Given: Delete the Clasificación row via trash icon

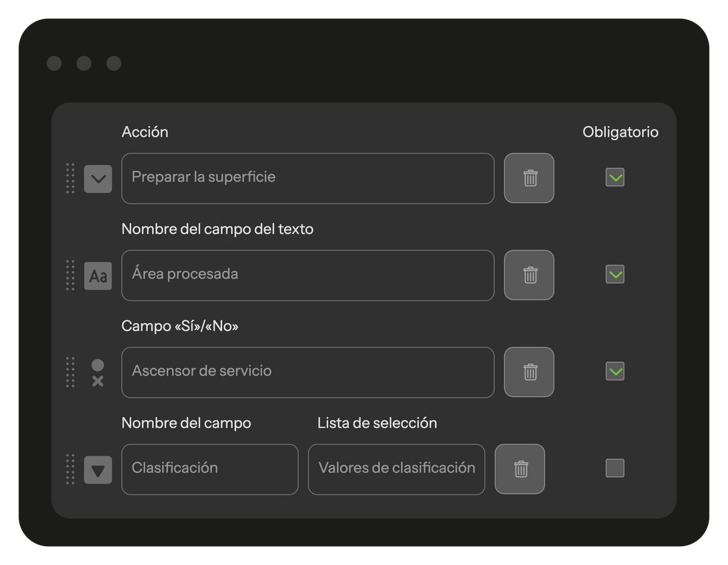Looking at the screenshot, I should tap(520, 469).
